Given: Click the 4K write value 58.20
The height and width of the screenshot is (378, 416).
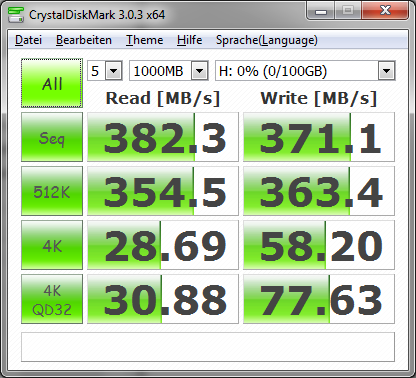Looking at the screenshot, I should [319, 245].
